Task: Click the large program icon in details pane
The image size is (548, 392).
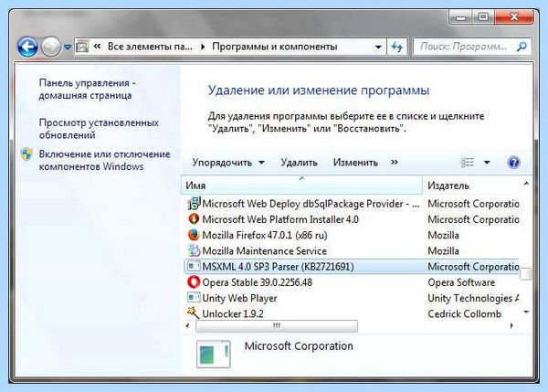Action: (x=213, y=354)
